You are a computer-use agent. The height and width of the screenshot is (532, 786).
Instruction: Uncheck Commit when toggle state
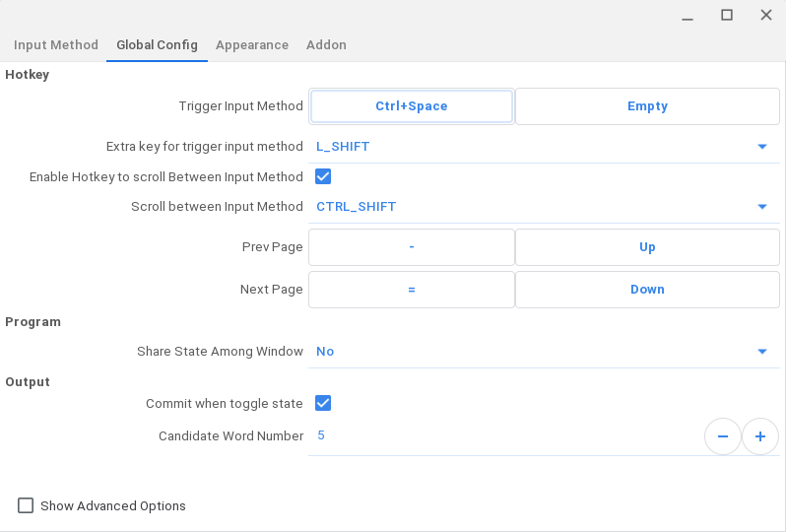pyautogui.click(x=323, y=403)
